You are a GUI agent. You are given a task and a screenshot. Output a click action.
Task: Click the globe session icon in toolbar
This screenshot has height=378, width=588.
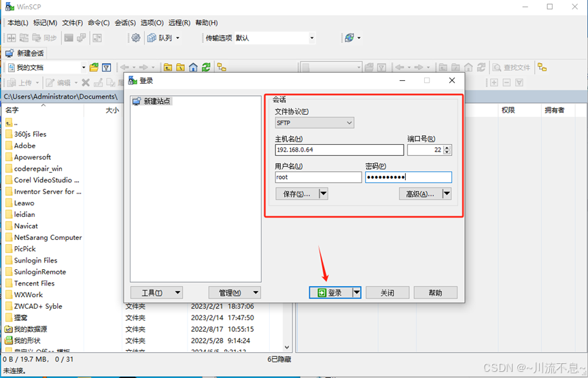(x=349, y=37)
